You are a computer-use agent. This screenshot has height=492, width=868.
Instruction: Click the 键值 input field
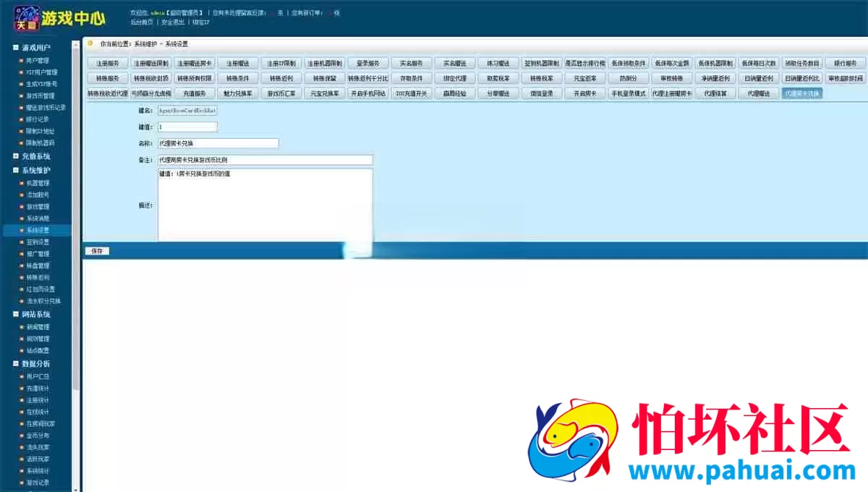187,127
